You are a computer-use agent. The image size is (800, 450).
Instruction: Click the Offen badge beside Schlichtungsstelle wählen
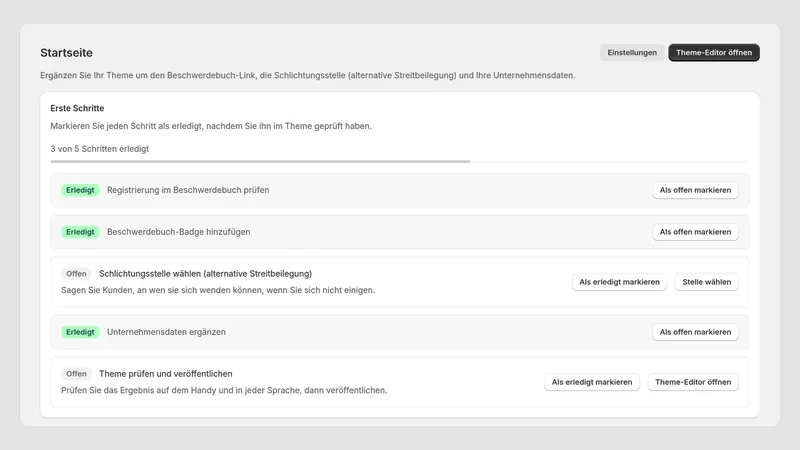(x=76, y=274)
